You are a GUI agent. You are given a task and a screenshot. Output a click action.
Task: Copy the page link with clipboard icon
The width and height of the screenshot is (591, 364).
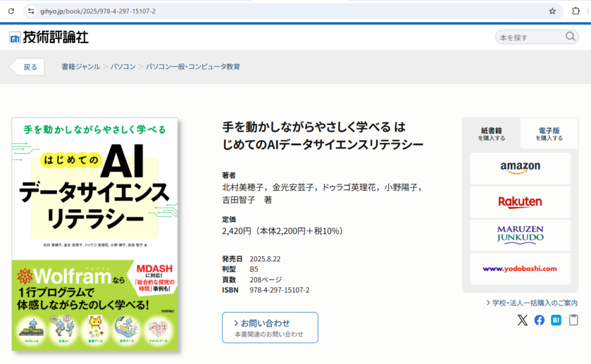click(x=573, y=320)
